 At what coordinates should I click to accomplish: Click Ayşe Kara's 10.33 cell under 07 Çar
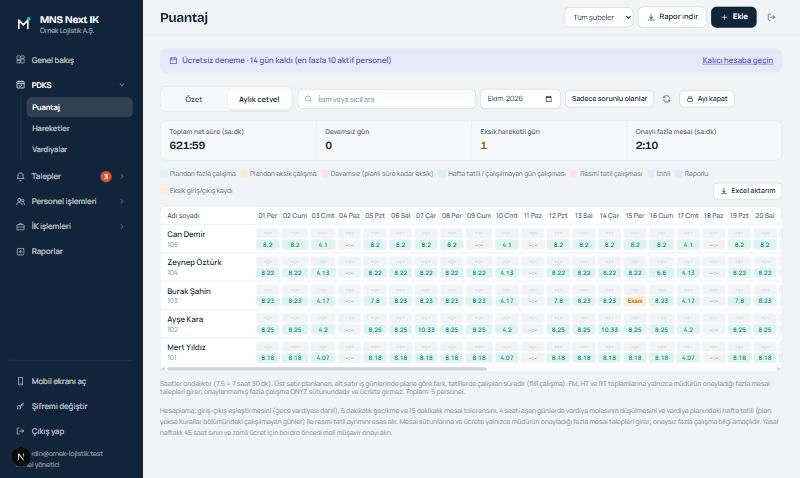pyautogui.click(x=426, y=330)
